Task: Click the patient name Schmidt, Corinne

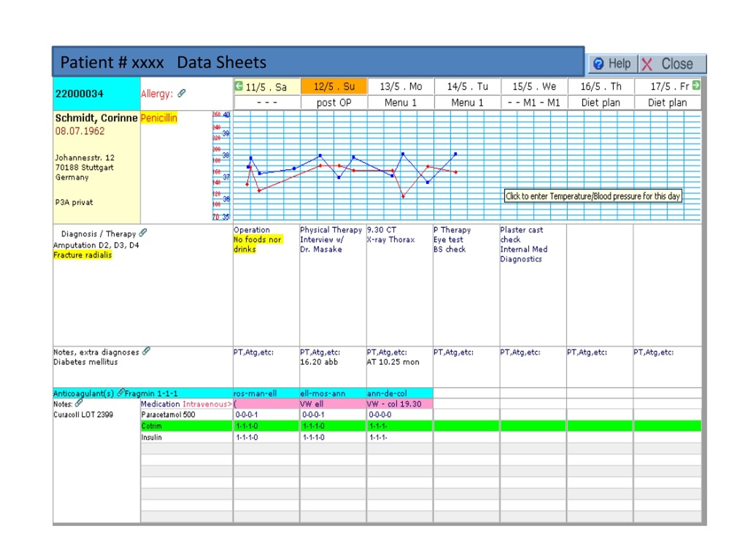Action: tap(96, 118)
